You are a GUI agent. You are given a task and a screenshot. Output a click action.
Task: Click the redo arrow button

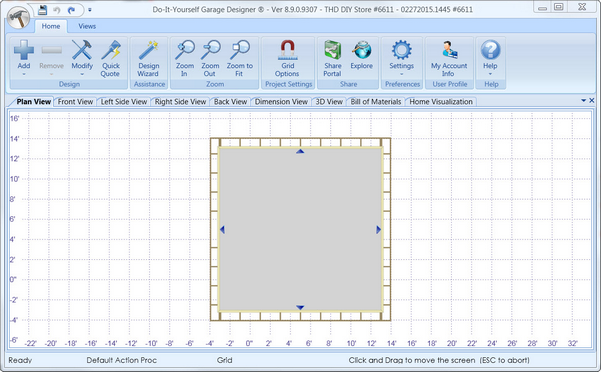pyautogui.click(x=71, y=10)
